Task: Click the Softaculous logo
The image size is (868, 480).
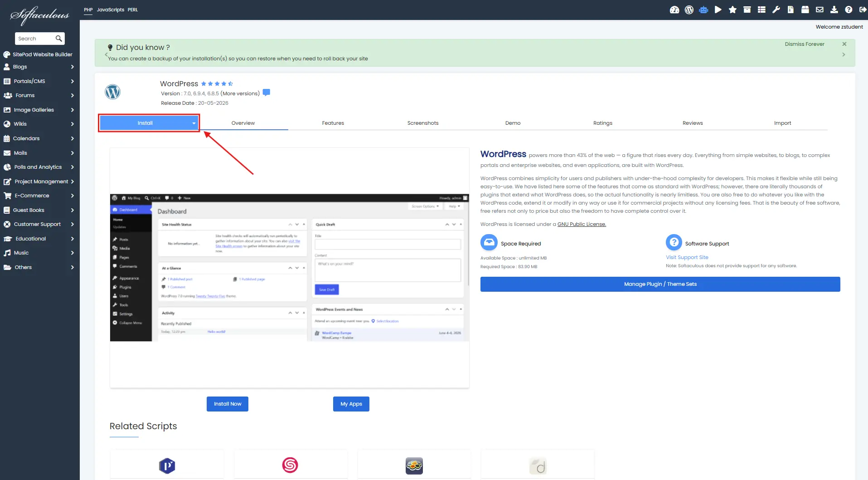Action: click(x=40, y=15)
